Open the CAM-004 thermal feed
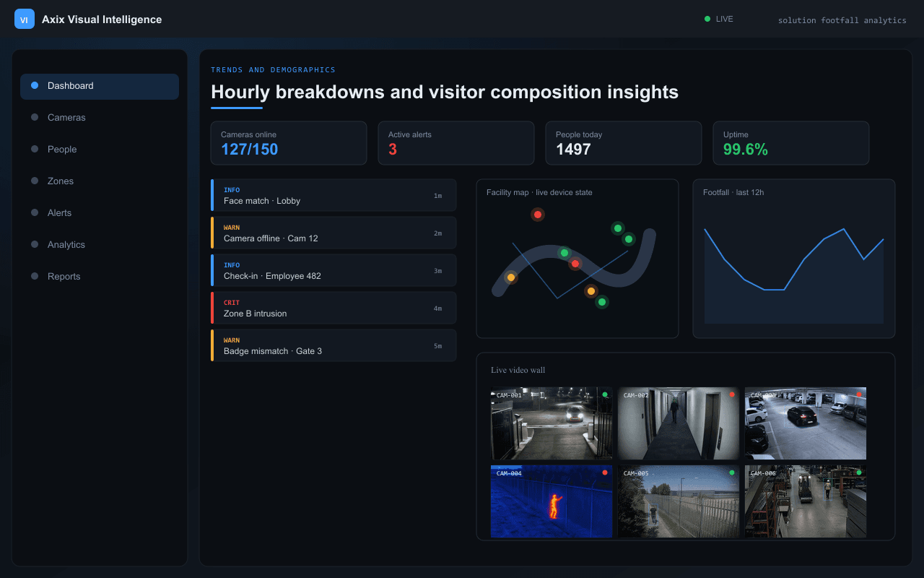This screenshot has width=924, height=578. pos(552,501)
